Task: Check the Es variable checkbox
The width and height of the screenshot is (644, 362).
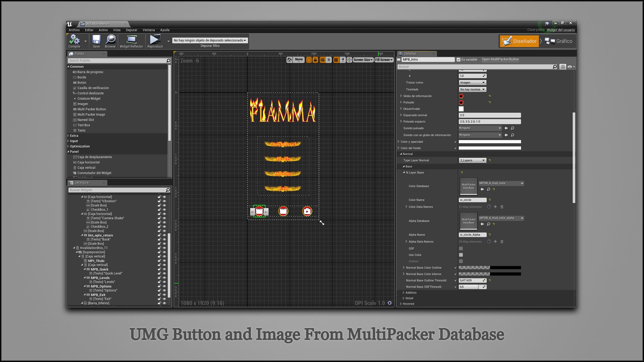Action: (459, 59)
